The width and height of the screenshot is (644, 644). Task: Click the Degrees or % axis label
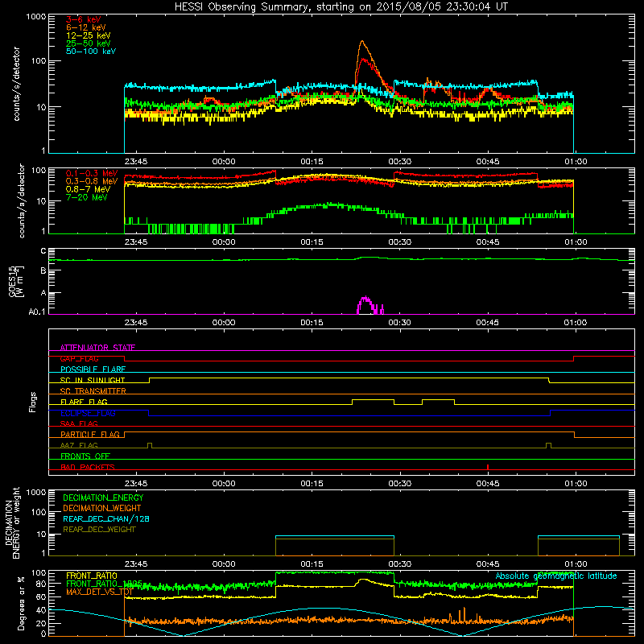click(x=21, y=603)
